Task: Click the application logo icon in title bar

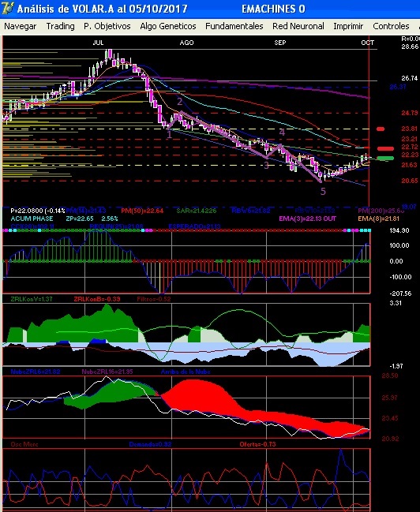Action: point(7,8)
